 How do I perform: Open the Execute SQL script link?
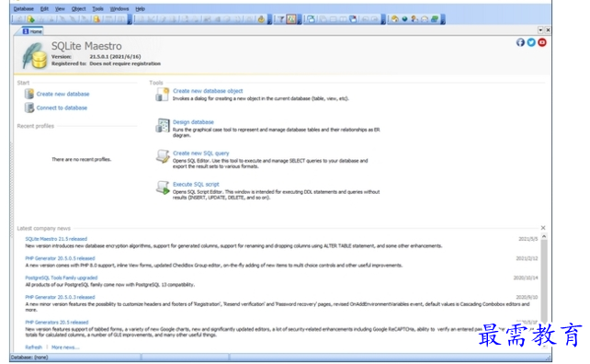(196, 184)
